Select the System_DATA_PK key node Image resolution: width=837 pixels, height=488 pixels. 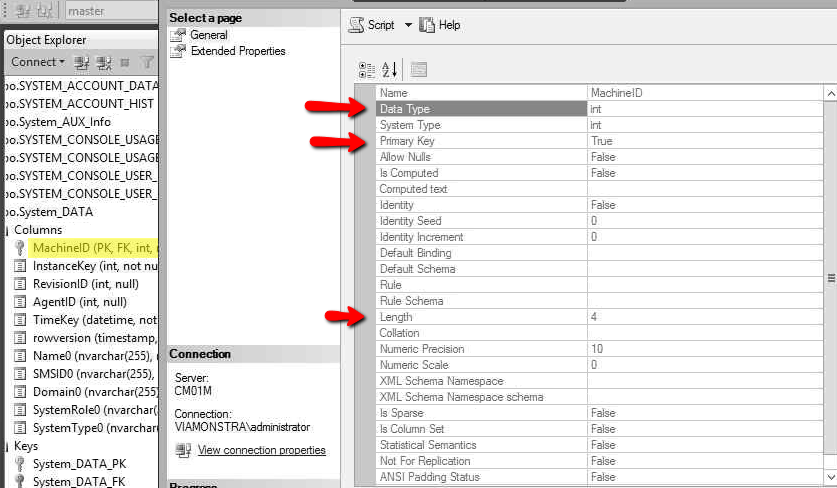tap(79, 464)
